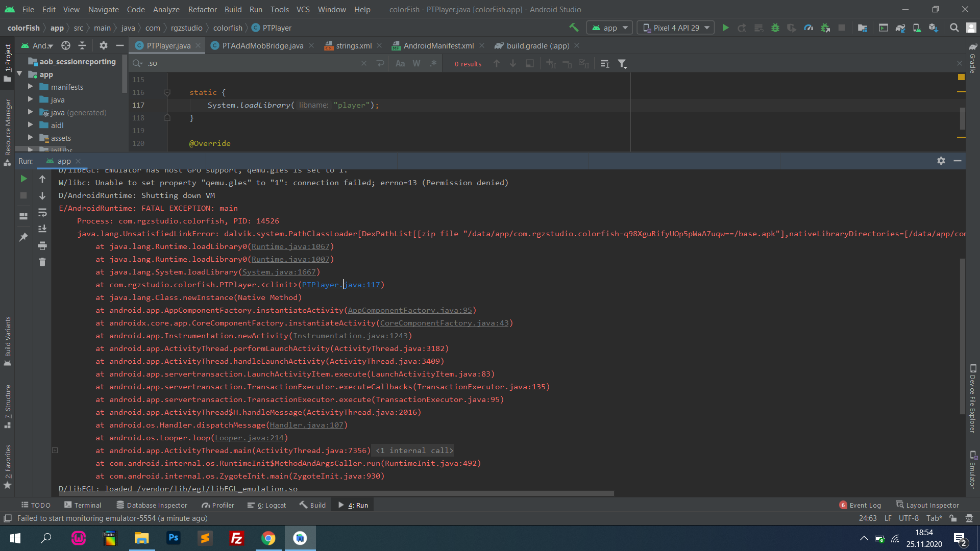Rerun the app from Run panel

pyautogui.click(x=23, y=179)
